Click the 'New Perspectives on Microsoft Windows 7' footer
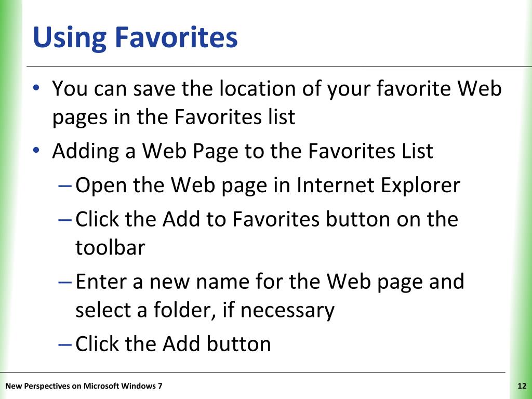 pos(84,386)
